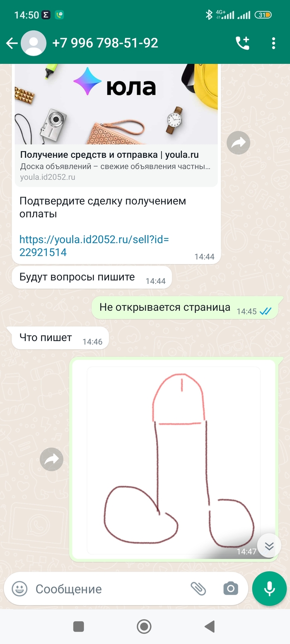This screenshot has height=644, width=290.
Task: Open the youla.id2052.ru/sell link
Action: coord(94,246)
